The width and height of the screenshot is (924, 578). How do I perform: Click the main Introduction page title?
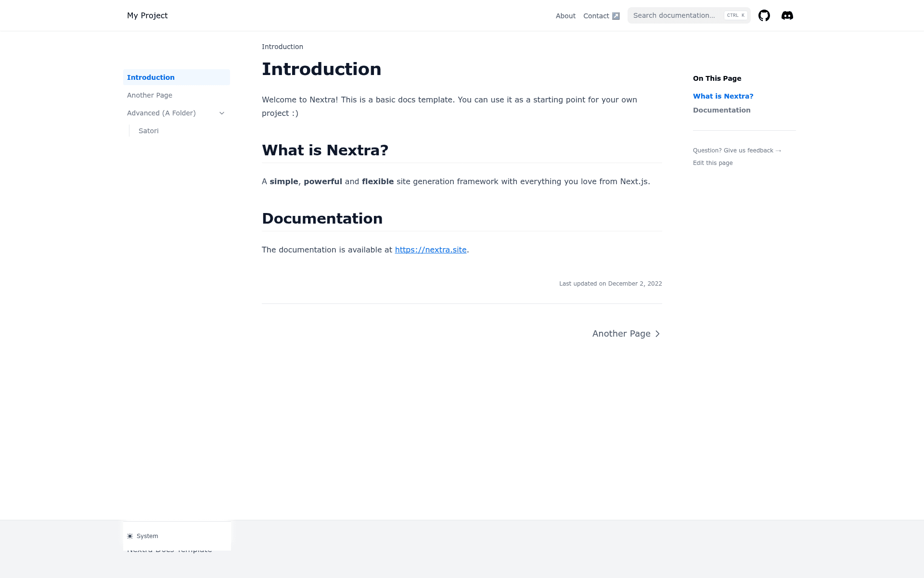coord(321,69)
